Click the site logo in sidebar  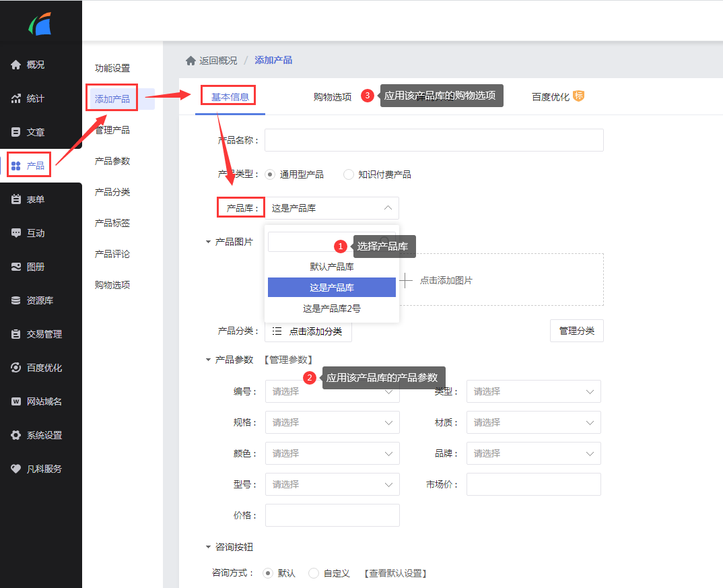[40, 24]
